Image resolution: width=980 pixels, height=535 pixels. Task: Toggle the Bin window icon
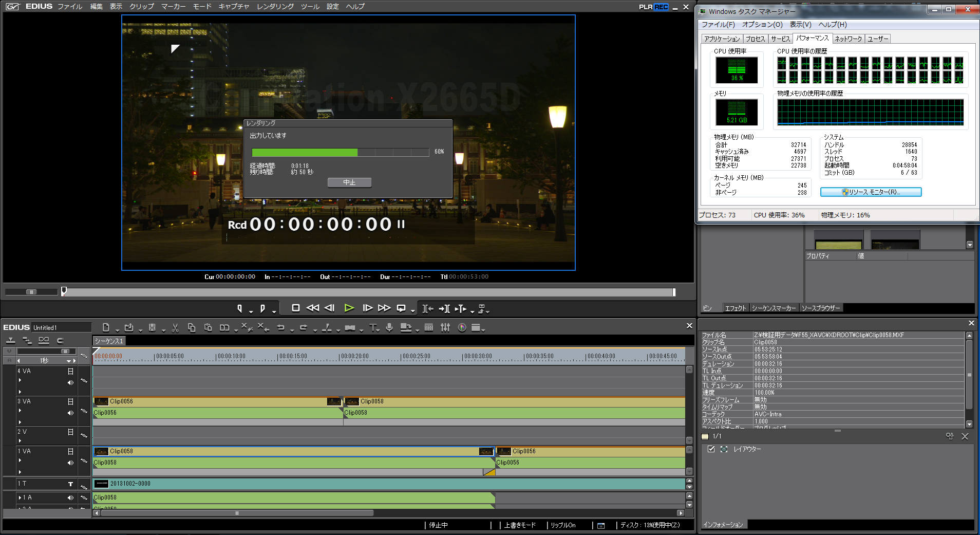[429, 327]
